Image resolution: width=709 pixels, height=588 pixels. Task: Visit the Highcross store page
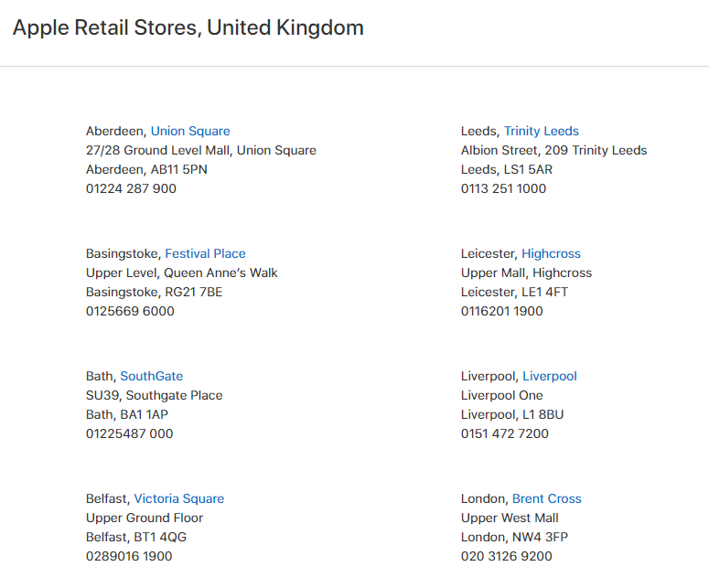pyautogui.click(x=552, y=253)
